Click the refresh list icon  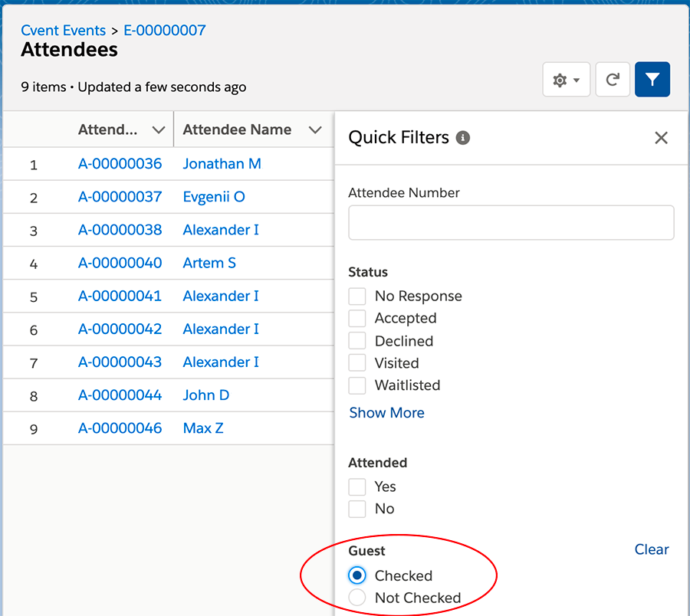[613, 80]
